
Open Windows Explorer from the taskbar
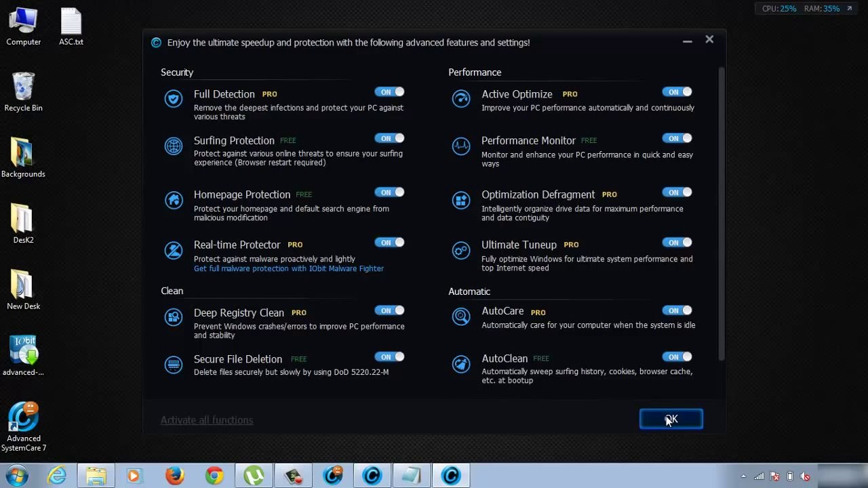(x=96, y=476)
